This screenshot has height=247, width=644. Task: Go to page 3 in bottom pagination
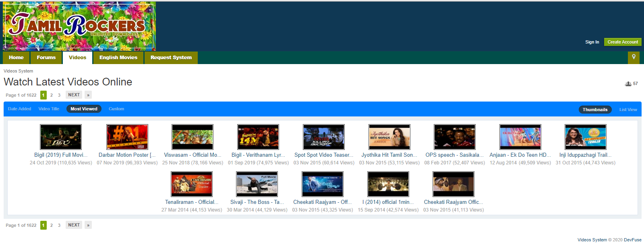[59, 225]
